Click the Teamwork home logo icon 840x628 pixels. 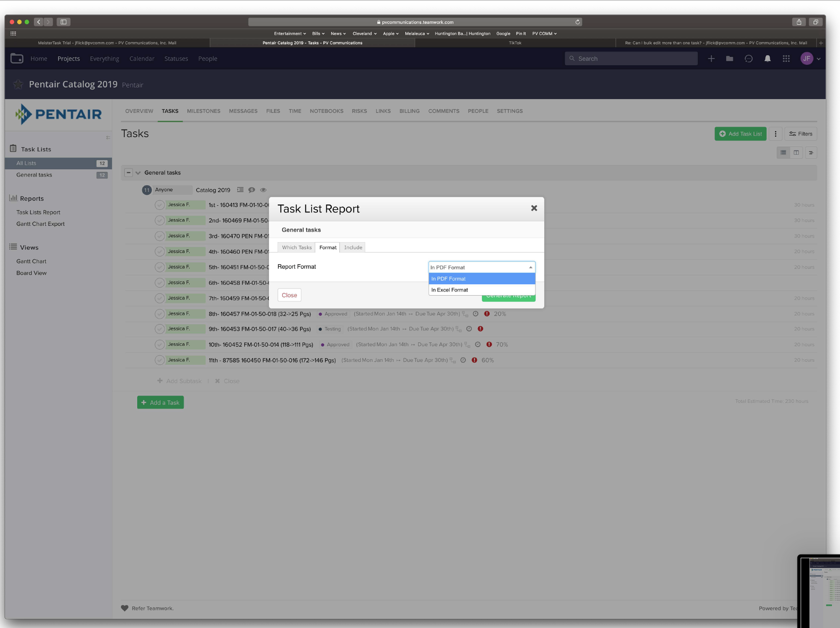tap(17, 59)
